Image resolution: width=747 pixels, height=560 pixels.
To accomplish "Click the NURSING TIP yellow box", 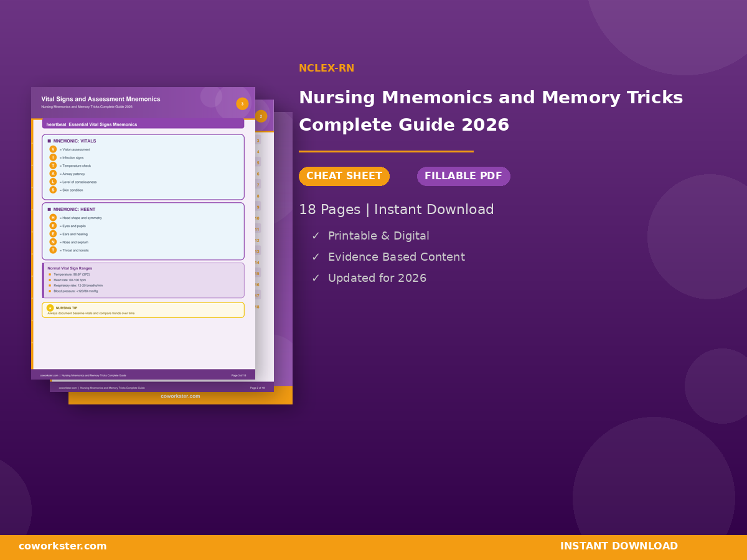I will coord(143,310).
